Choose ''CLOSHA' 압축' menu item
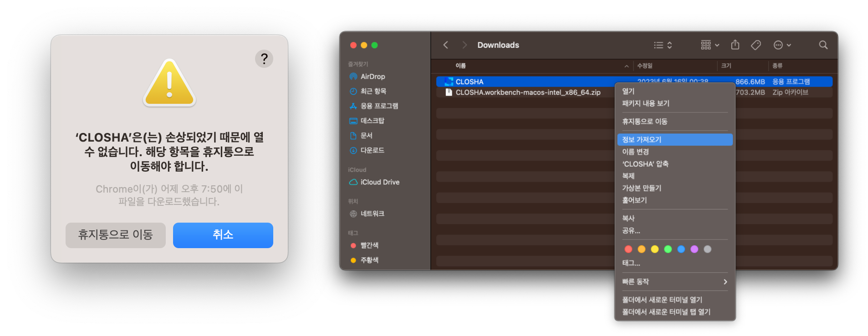 [675, 164]
